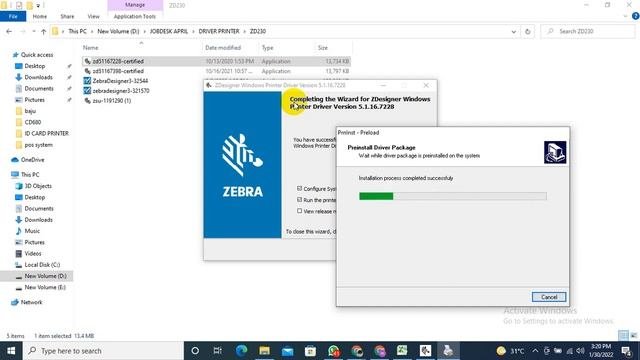
Task: Select zd51167228-certified file
Action: (x=118, y=61)
